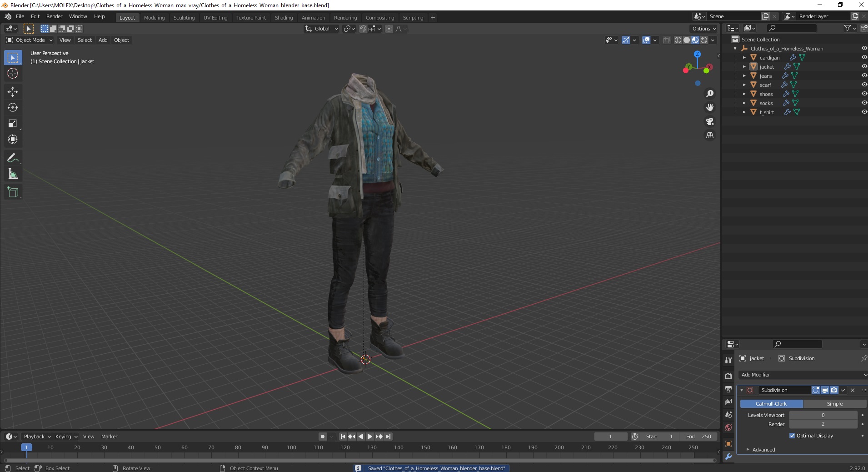Open the Modifier properties wrench tab
This screenshot has height=472, width=868.
(x=728, y=457)
